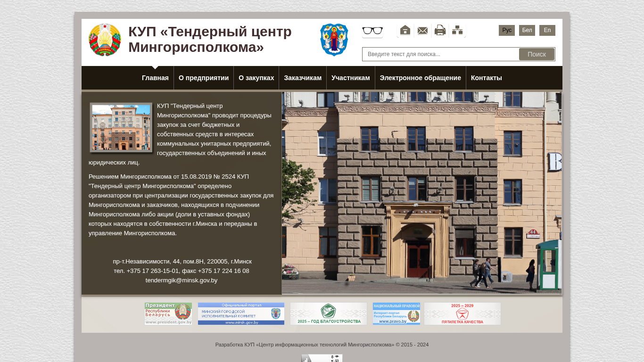Open the President of Belarus banner
This screenshot has height=362, width=644.
pyautogui.click(x=168, y=314)
